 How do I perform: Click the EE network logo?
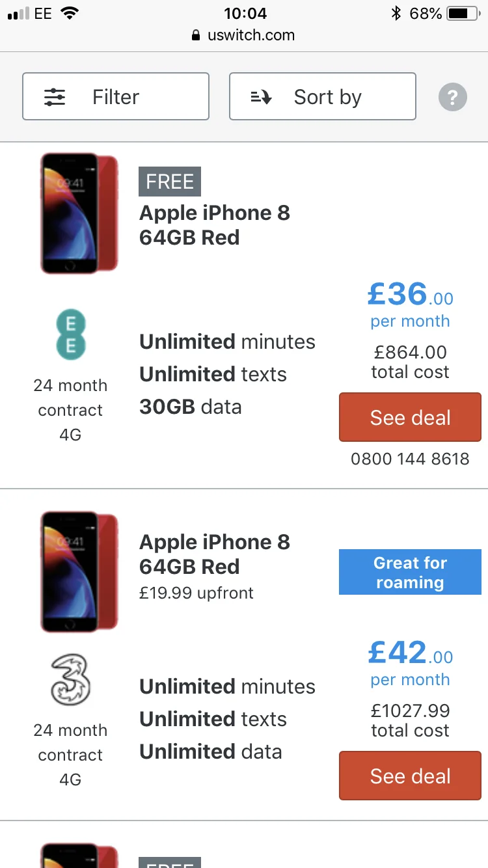click(70, 334)
